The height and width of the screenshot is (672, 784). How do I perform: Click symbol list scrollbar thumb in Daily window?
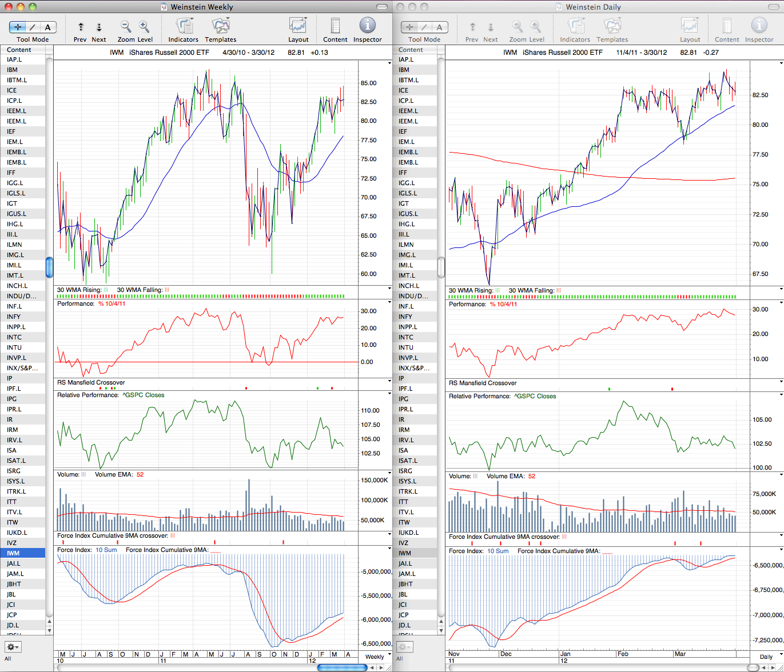(x=441, y=267)
